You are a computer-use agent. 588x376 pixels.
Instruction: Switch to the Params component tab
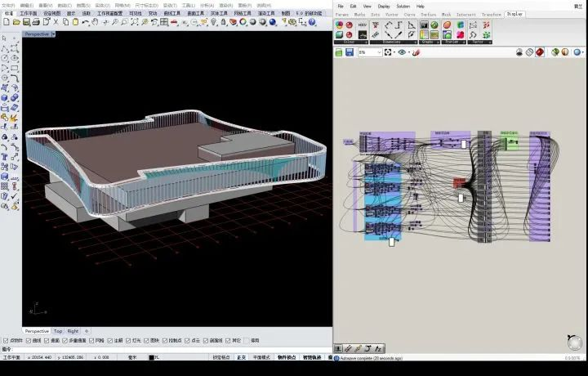(x=342, y=14)
